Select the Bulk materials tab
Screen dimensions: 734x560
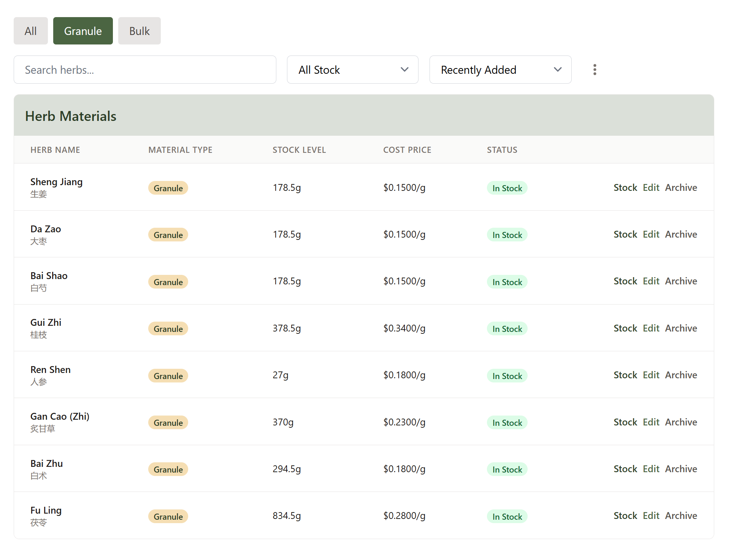[x=139, y=31]
